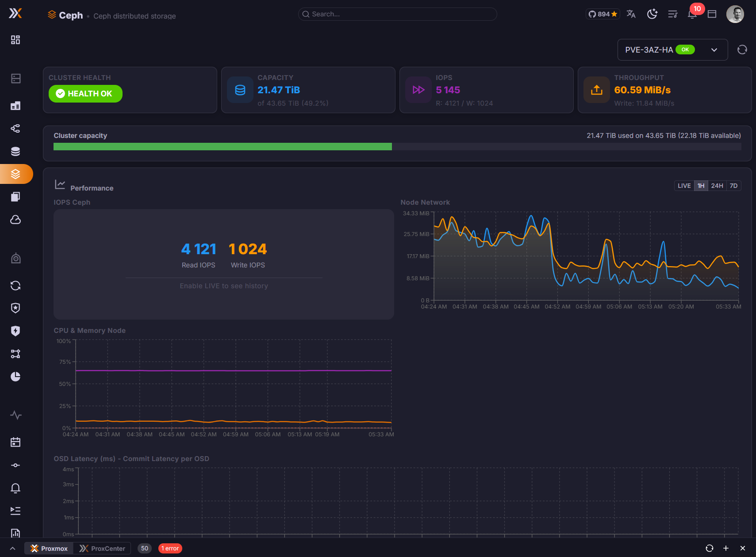Open the pie chart reports sidebar icon
The height and width of the screenshot is (557, 756).
click(x=15, y=377)
